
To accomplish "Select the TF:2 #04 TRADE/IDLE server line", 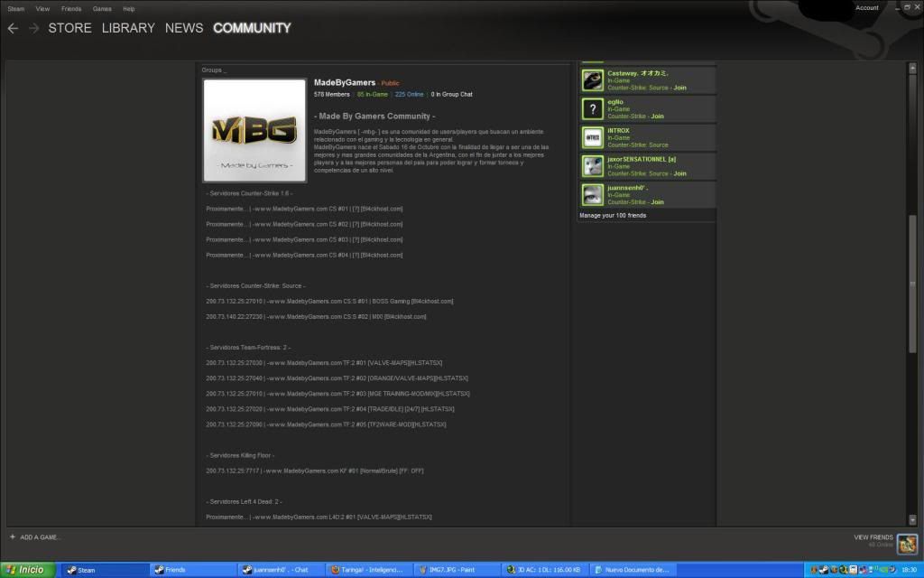I will pyautogui.click(x=330, y=409).
